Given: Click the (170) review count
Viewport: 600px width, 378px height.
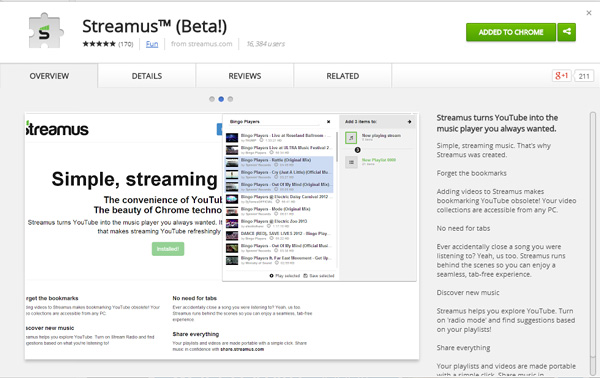Looking at the screenshot, I should pos(126,44).
